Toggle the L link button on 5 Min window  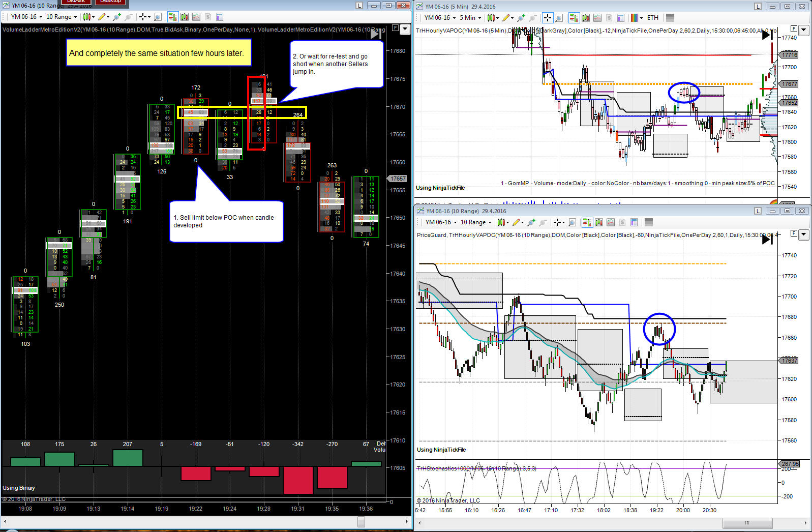pyautogui.click(x=758, y=6)
